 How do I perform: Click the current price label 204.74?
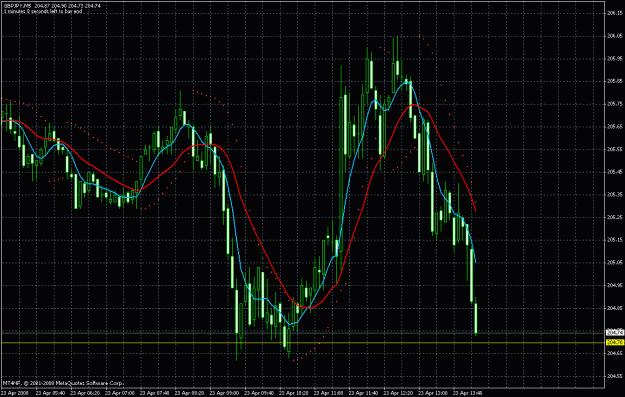tap(615, 332)
